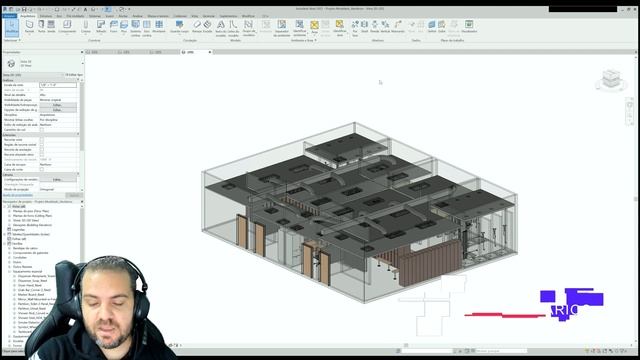Click the Identificar ambiente tool
The image size is (640, 360).
coord(299,28)
